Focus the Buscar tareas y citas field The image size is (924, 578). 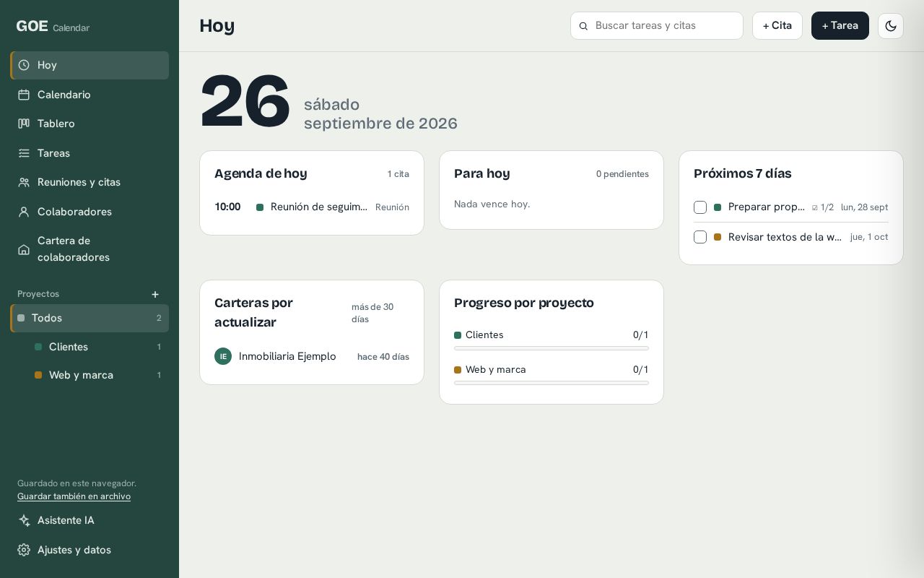(x=657, y=26)
